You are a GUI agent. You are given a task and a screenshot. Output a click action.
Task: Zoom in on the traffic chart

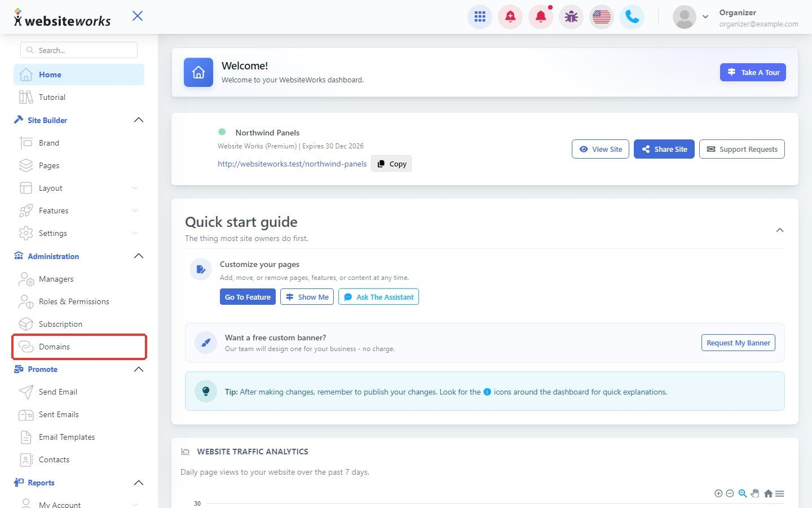pyautogui.click(x=718, y=493)
